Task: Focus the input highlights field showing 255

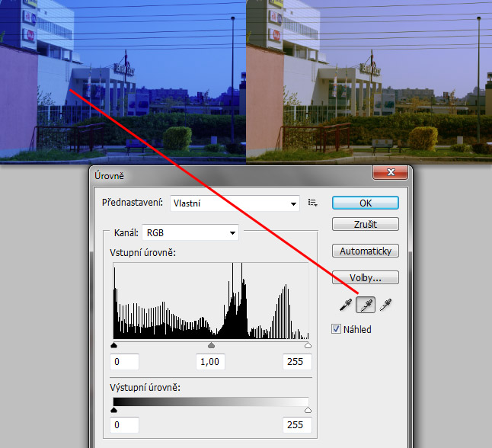Action: click(296, 362)
